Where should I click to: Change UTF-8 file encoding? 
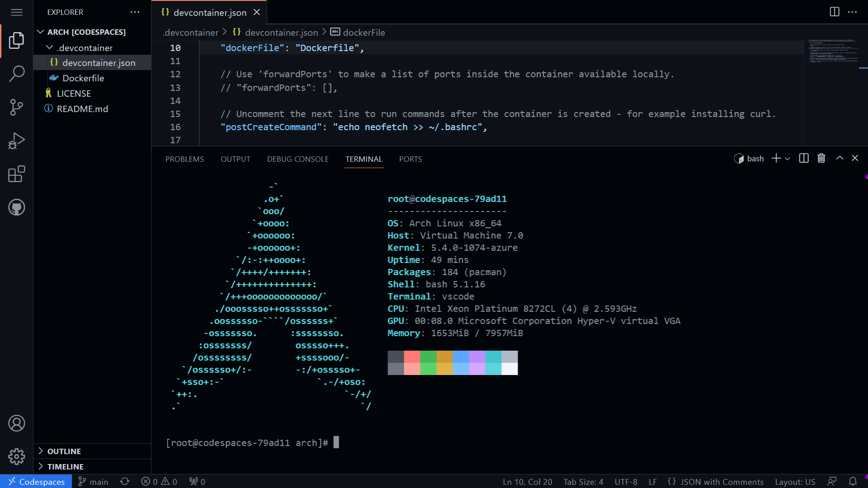pos(626,482)
